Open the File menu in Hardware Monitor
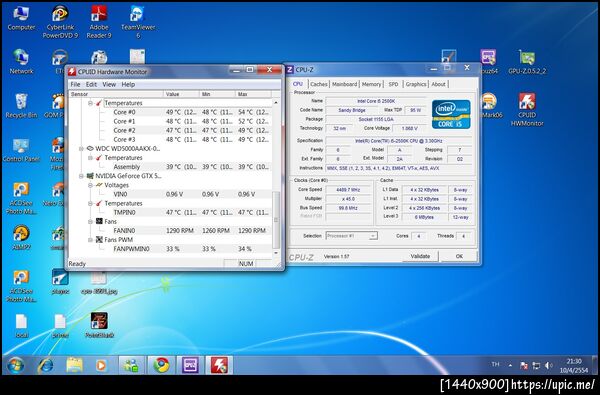Viewport: 600px width, 395px height. tap(75, 84)
